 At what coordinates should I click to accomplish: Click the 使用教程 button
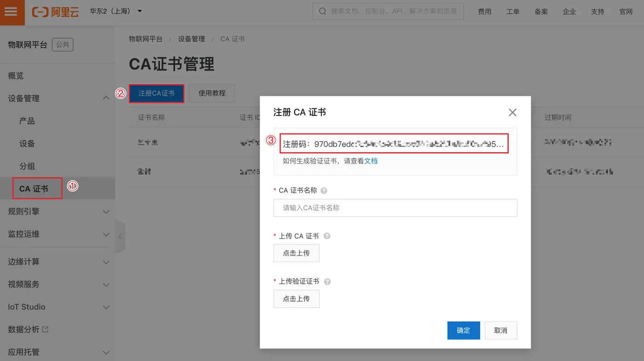[212, 93]
